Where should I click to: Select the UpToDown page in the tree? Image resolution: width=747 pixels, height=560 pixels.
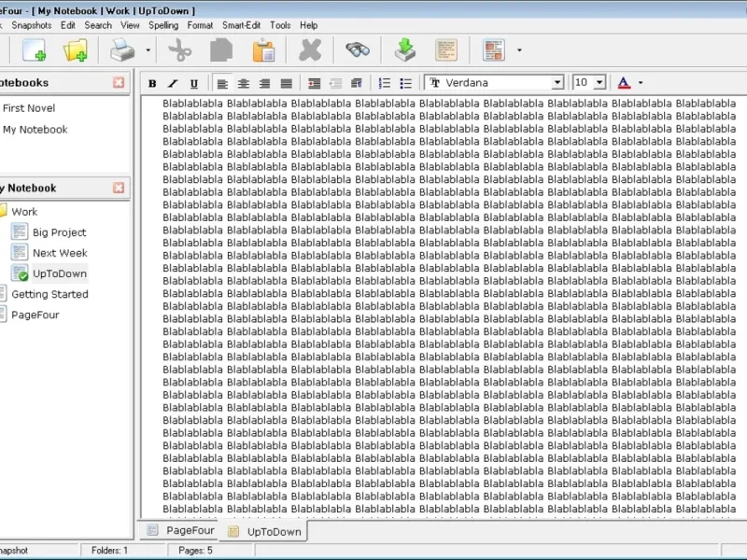click(60, 273)
